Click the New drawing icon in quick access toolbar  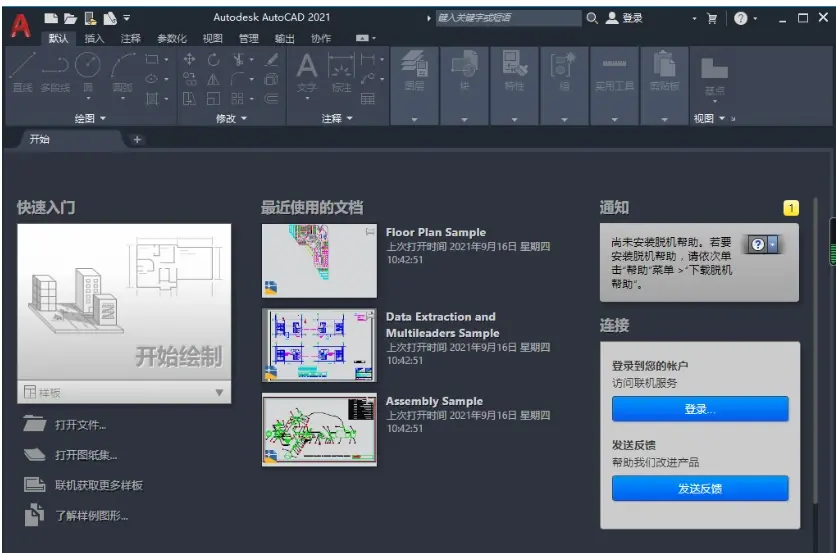pyautogui.click(x=51, y=18)
